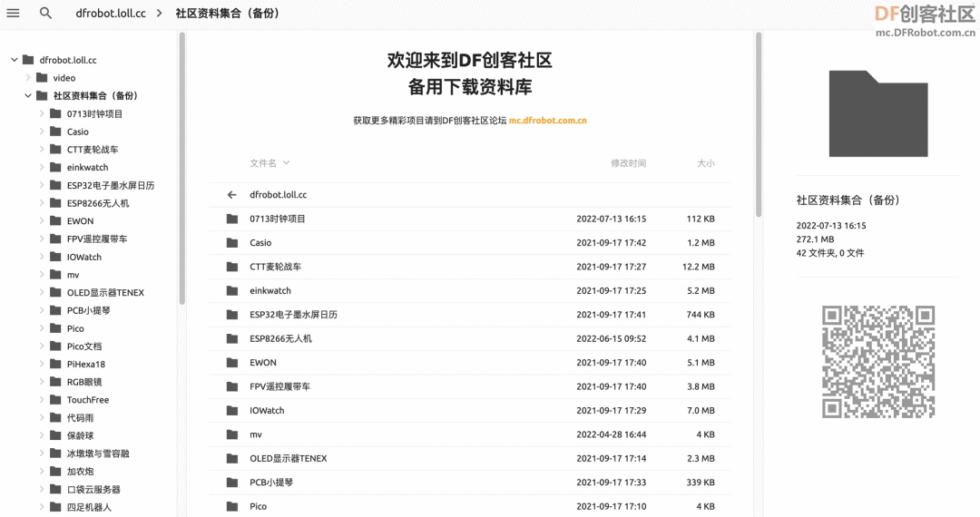Click the large folder preview icon
Image resolution: width=980 pixels, height=517 pixels.
878,113
